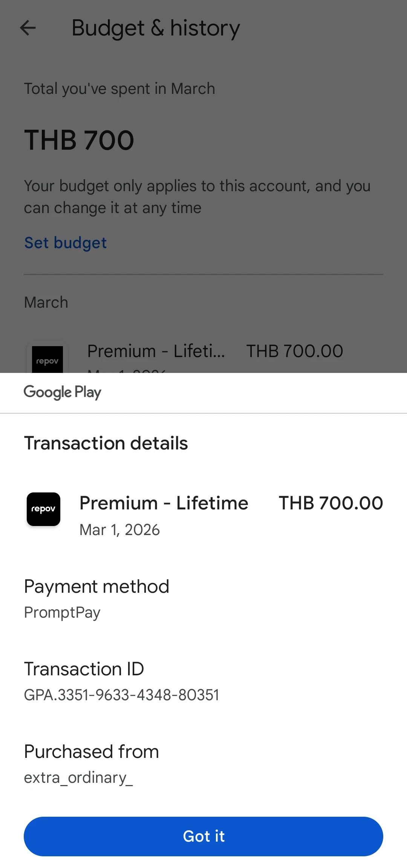Tap the back arrow icon
This screenshot has height=868, width=407.
point(28,28)
